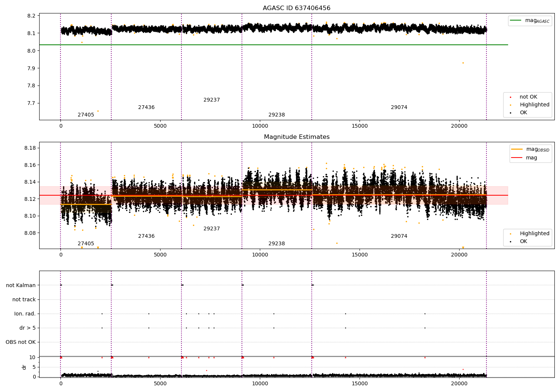
Task: Click OBSID label 29074 in the top plot
Action: tap(399, 108)
